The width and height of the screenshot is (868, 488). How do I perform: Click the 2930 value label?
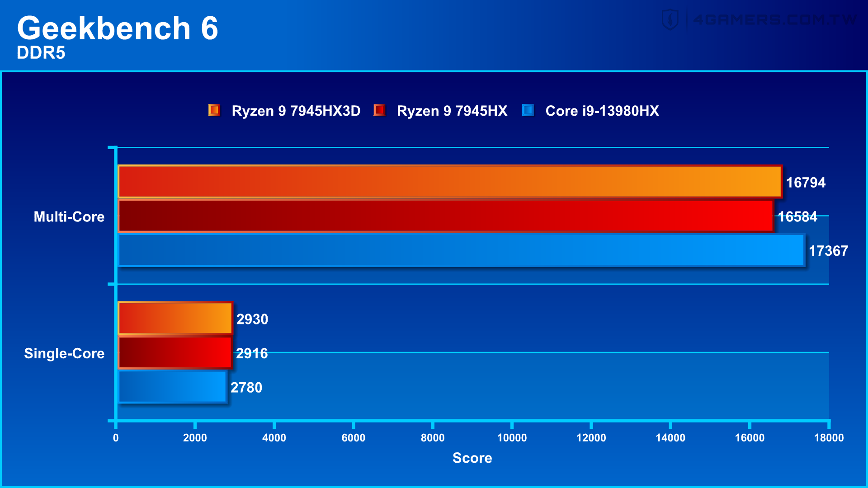point(252,319)
